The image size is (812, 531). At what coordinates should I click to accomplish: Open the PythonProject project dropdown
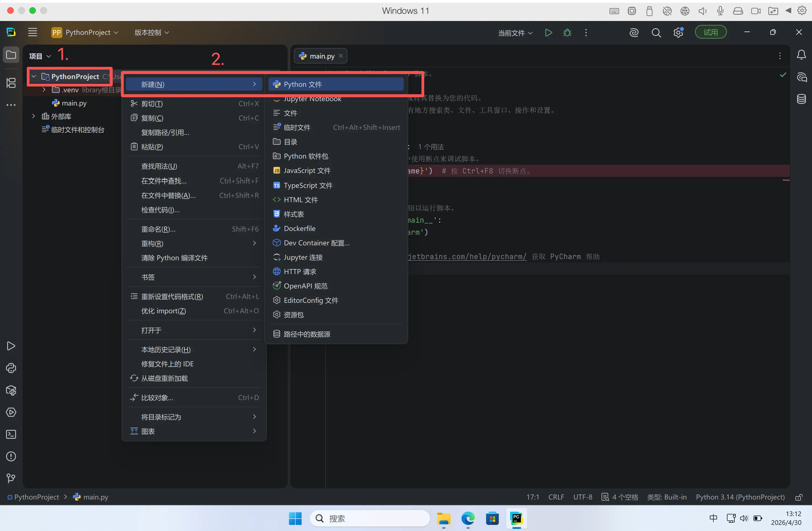point(85,32)
